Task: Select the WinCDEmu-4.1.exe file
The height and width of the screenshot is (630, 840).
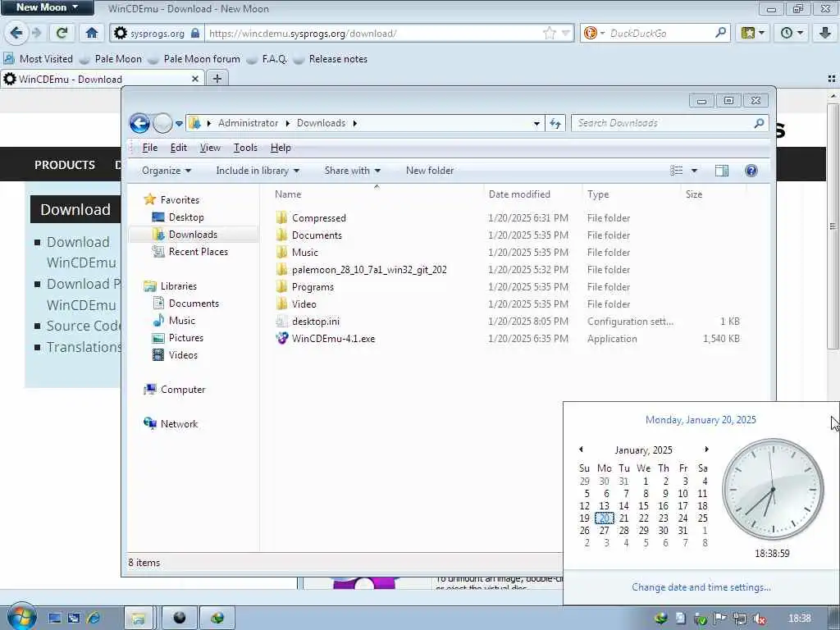Action: 333,339
